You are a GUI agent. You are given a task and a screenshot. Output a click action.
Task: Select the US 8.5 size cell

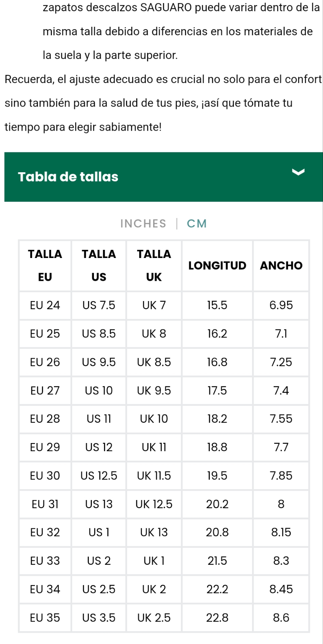(x=99, y=334)
